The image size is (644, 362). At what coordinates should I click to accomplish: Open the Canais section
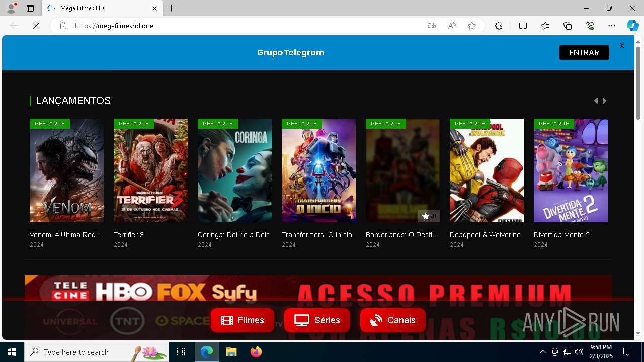click(393, 320)
